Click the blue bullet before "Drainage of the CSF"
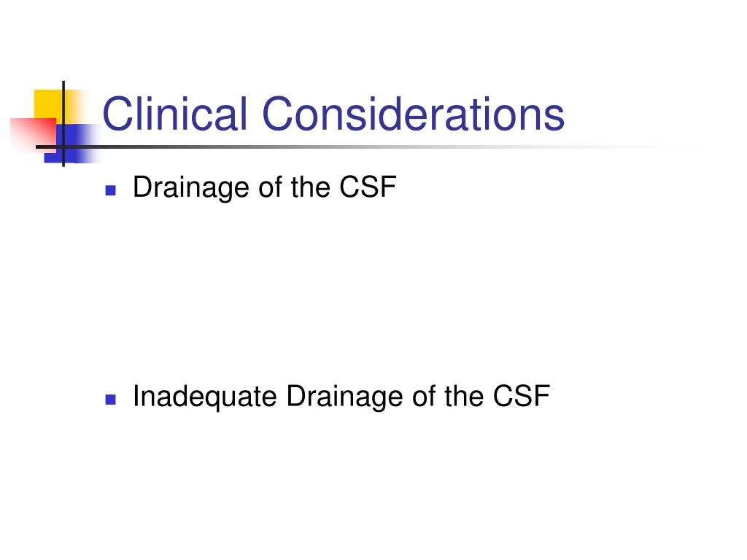747x560 pixels. 111,190
